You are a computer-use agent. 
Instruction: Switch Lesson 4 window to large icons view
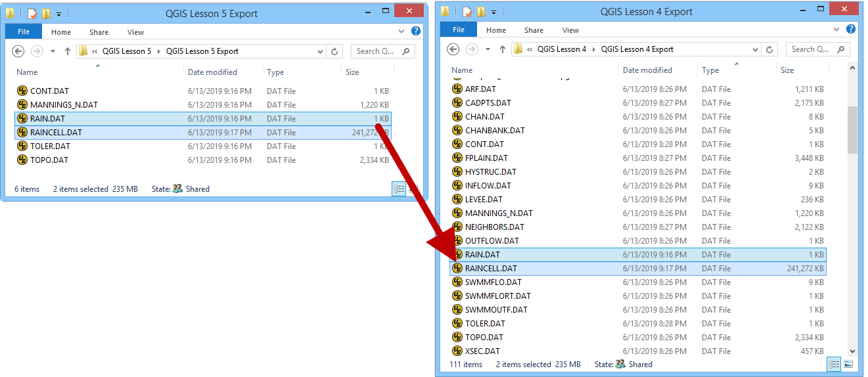point(848,364)
